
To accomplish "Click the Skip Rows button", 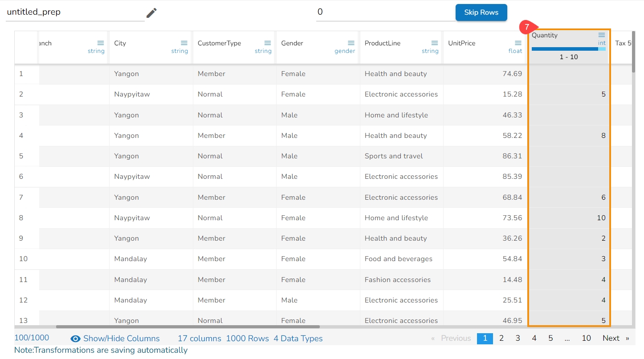I will [x=481, y=12].
